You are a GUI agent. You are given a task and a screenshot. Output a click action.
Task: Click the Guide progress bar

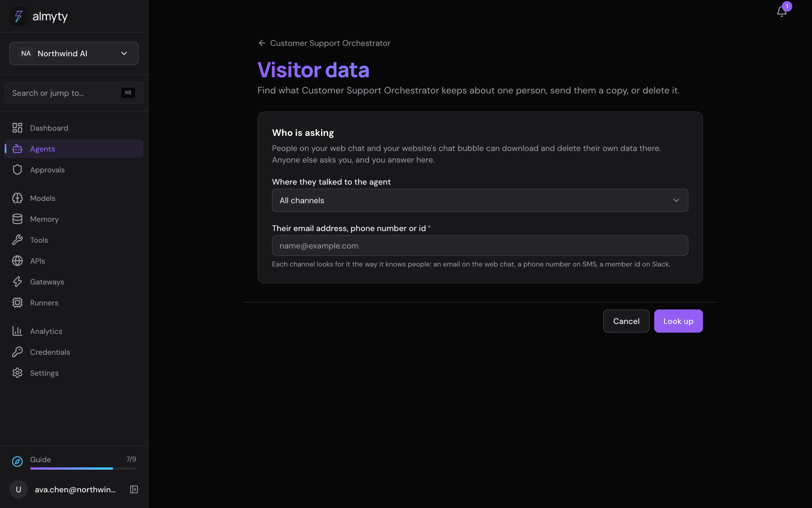pos(83,468)
